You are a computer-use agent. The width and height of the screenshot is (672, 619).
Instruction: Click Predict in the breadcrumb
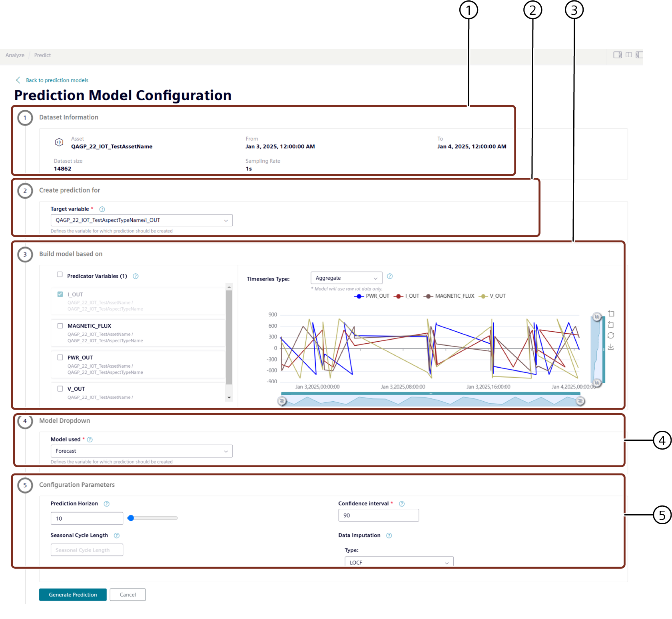click(42, 55)
